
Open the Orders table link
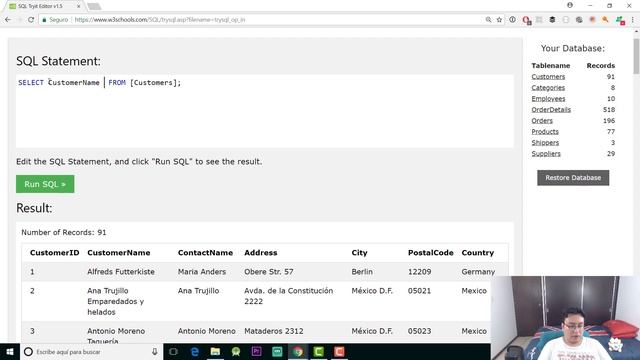click(542, 121)
